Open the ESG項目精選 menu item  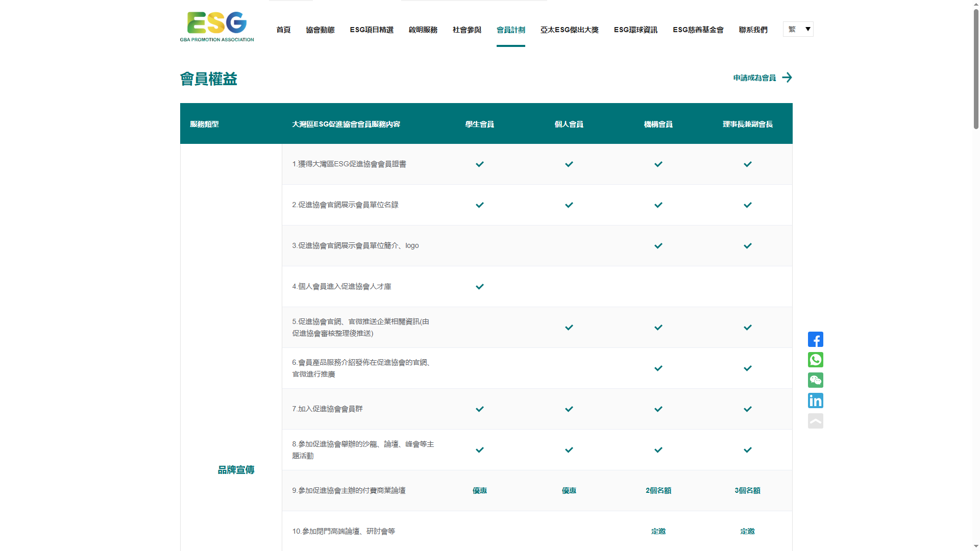tap(372, 30)
